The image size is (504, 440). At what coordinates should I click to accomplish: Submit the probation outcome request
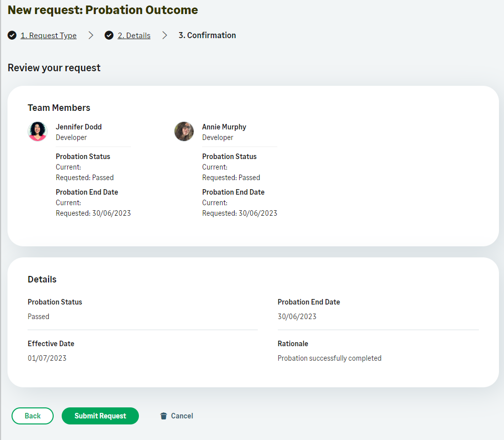[x=100, y=416]
